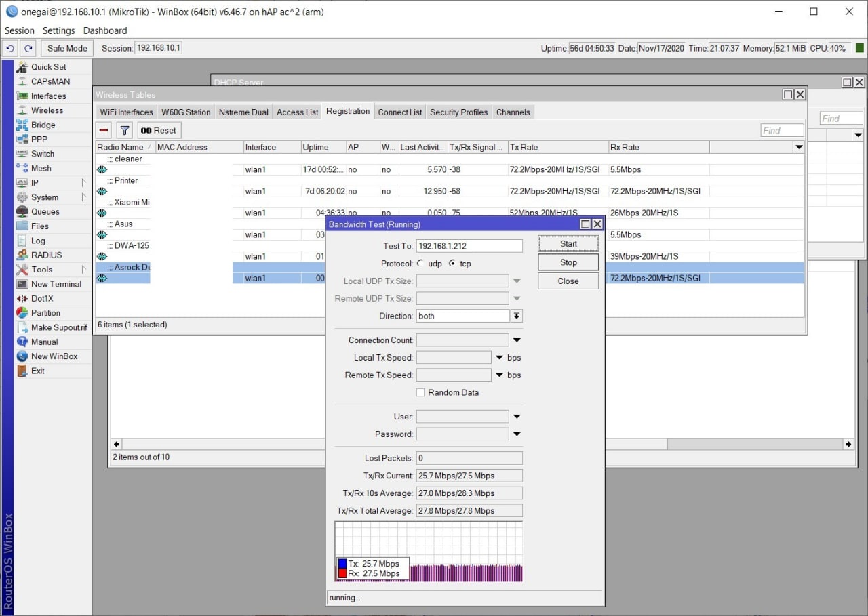
Task: Expand Password field arrow
Action: pyautogui.click(x=517, y=434)
